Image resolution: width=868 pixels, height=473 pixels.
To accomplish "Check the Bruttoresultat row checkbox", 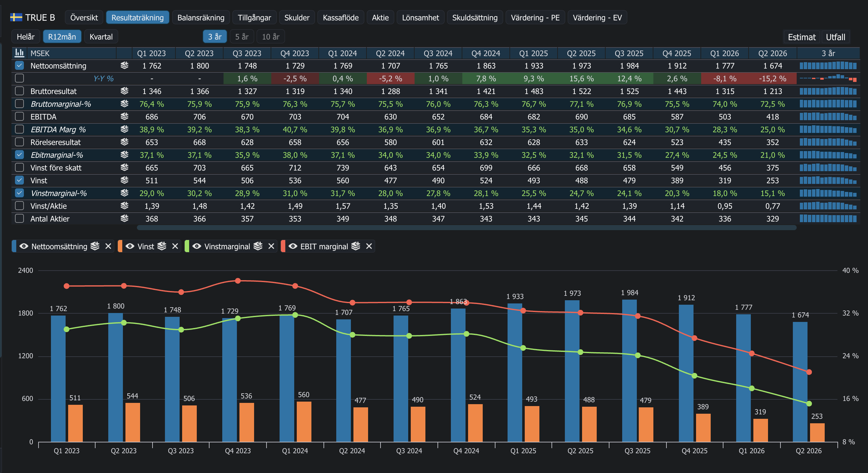I will coord(19,91).
